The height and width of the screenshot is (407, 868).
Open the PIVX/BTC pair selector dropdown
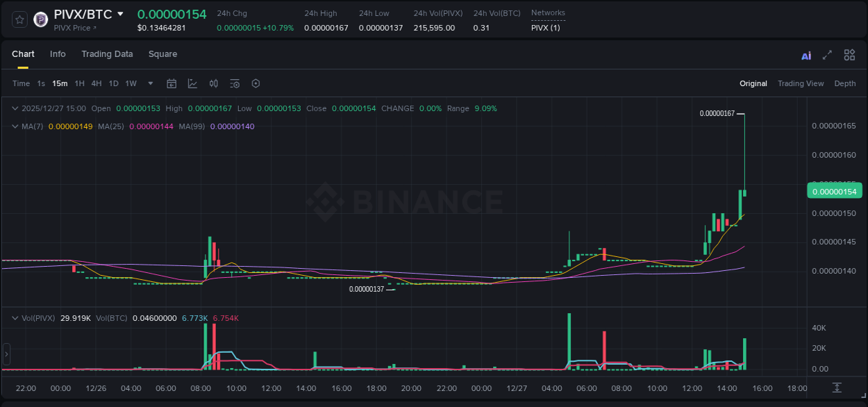pos(122,13)
